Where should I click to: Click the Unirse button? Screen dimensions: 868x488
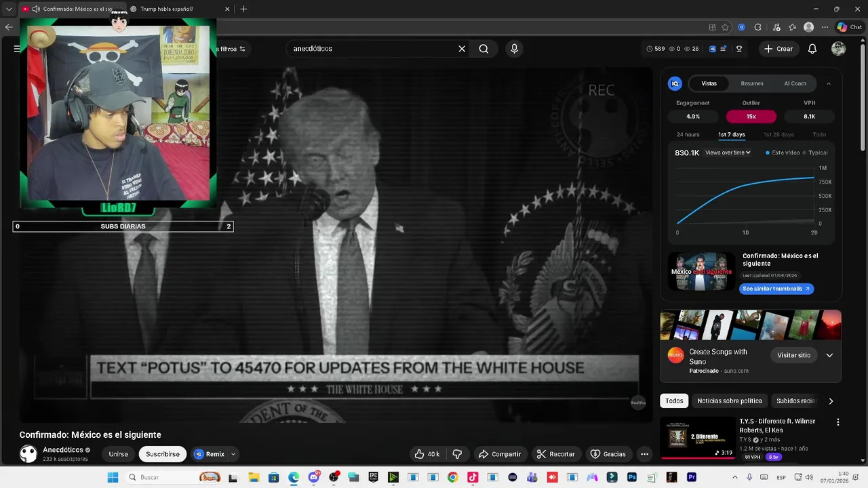118,454
